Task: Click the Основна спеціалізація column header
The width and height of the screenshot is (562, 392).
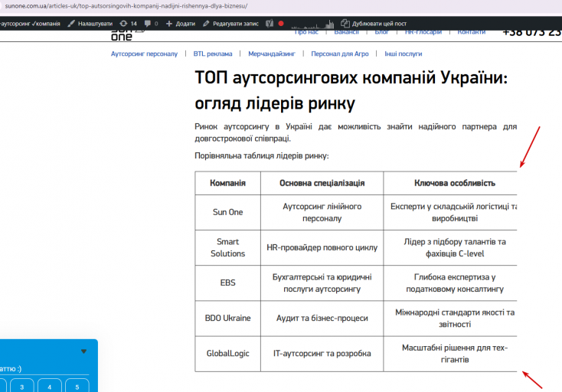Action: [322, 183]
